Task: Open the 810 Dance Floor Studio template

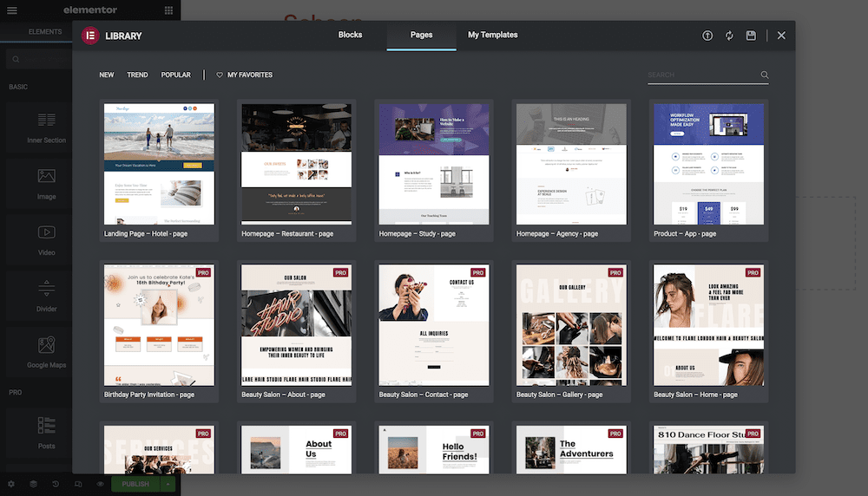Action: coord(708,449)
